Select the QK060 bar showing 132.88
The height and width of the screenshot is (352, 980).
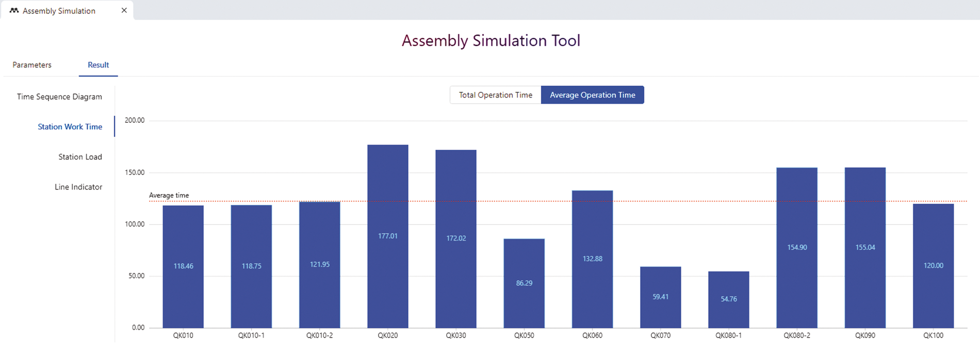tap(592, 259)
